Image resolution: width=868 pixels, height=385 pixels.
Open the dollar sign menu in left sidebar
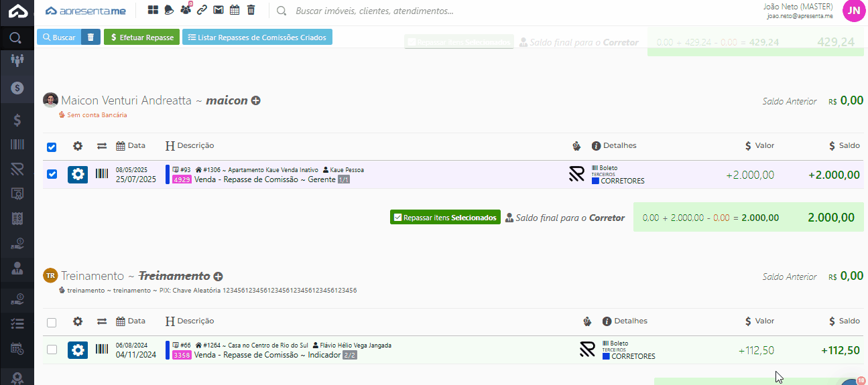click(x=17, y=121)
